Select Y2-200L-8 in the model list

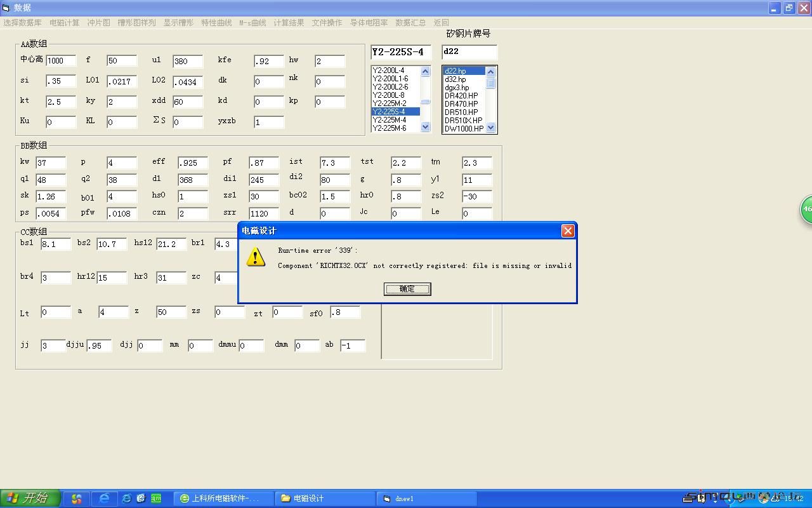(395, 95)
